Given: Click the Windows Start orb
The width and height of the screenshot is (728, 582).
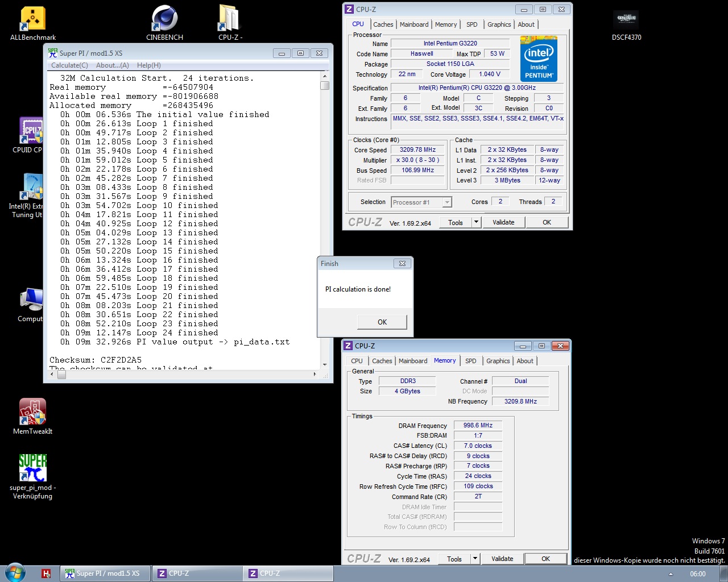Looking at the screenshot, I should (15, 573).
